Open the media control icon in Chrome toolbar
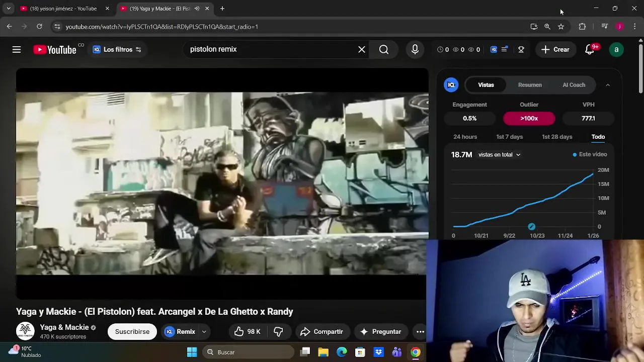Viewport: 644px width, 362px height. coord(605,27)
